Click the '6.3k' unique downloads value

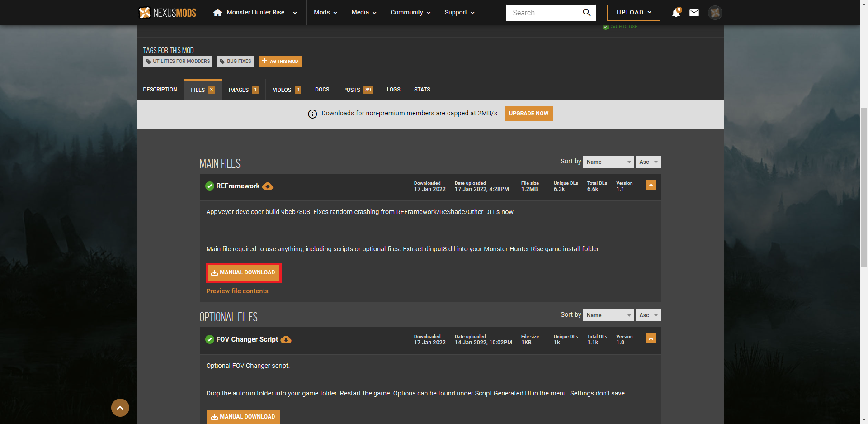click(559, 189)
